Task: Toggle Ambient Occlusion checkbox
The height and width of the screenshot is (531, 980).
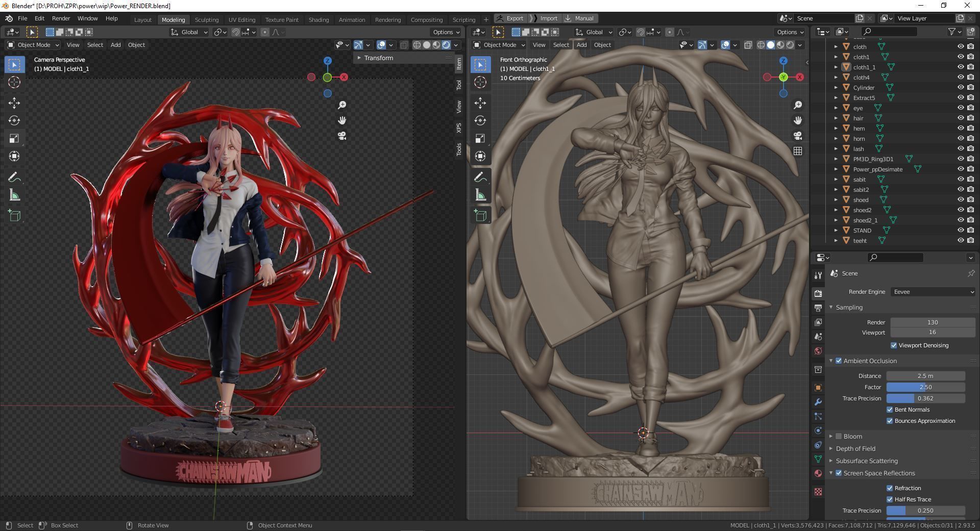Action: coord(839,361)
